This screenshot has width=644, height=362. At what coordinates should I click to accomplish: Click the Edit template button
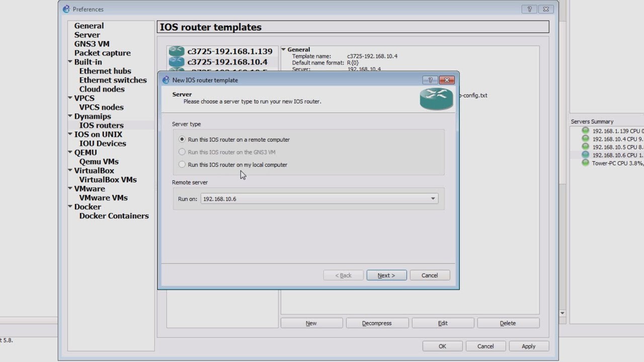click(443, 323)
